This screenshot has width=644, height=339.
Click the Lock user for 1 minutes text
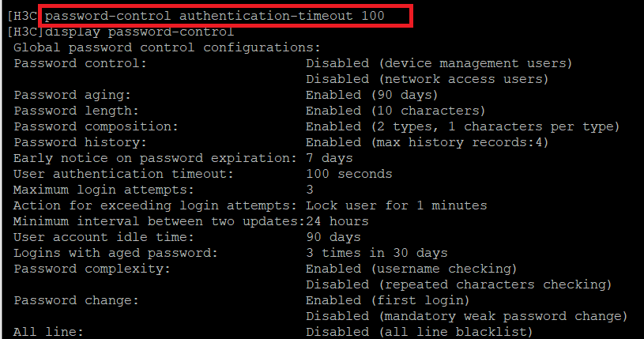pyautogui.click(x=396, y=205)
